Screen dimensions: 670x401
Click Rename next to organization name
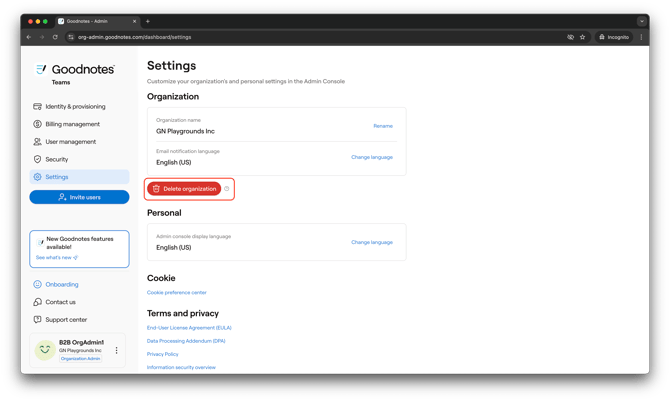(382, 126)
